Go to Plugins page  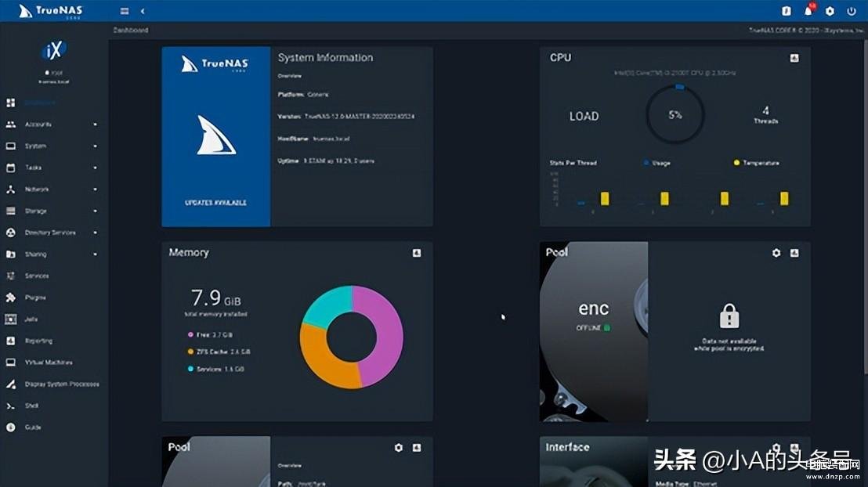[x=35, y=298]
